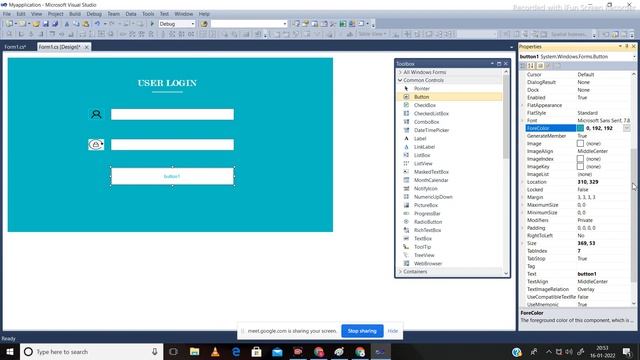Click the Find in Files toolbar icon
Screen dimensions: 640x360
204,24
